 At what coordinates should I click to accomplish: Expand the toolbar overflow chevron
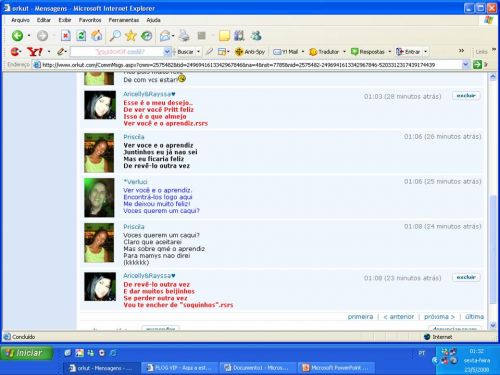coord(461,51)
